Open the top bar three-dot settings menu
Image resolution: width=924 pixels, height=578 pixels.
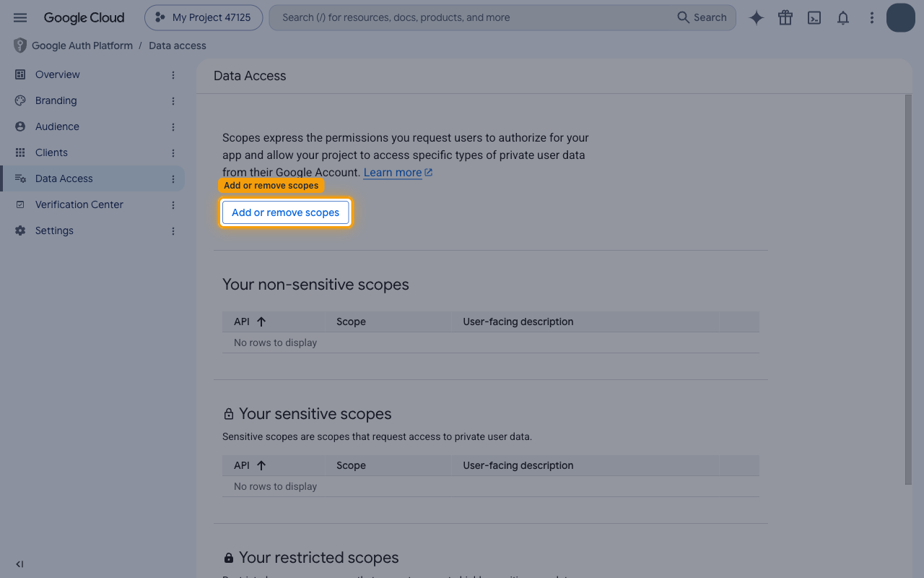pos(872,18)
